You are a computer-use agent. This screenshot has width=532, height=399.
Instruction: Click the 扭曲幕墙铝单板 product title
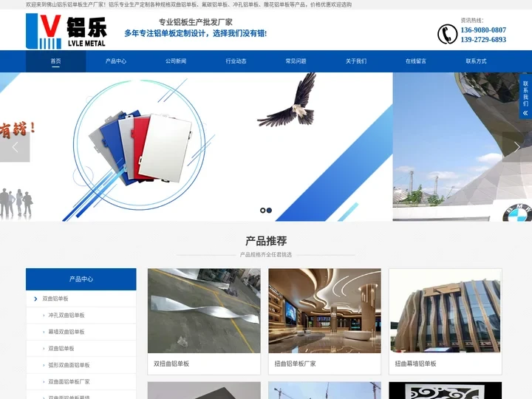tap(415, 364)
